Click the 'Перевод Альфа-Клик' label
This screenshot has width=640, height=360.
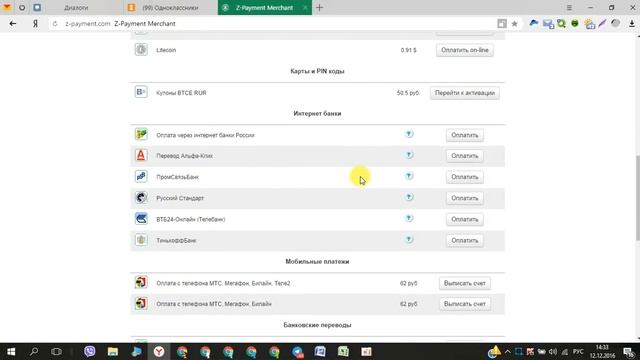coord(184,156)
